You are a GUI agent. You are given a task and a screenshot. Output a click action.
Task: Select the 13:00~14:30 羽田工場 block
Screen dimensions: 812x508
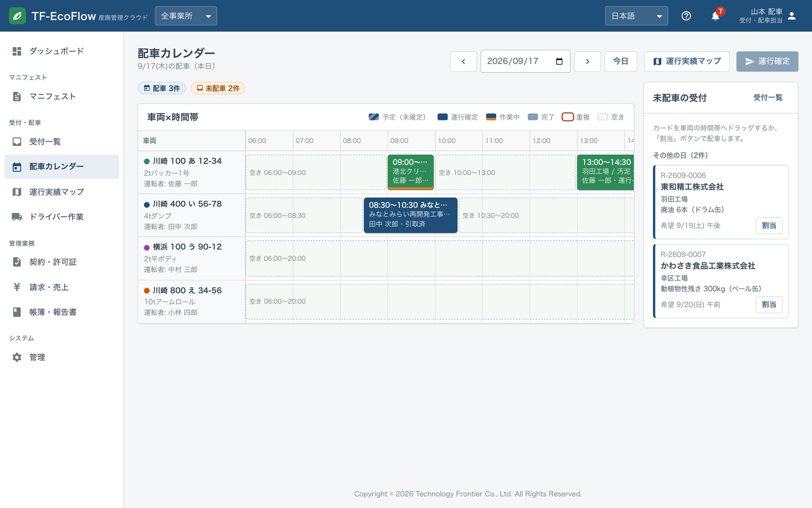point(605,173)
